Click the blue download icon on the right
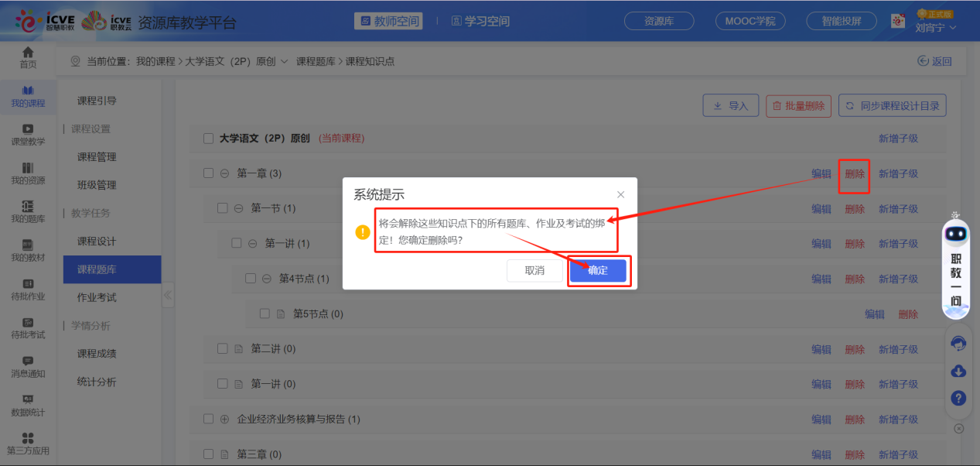980x466 pixels. point(958,372)
